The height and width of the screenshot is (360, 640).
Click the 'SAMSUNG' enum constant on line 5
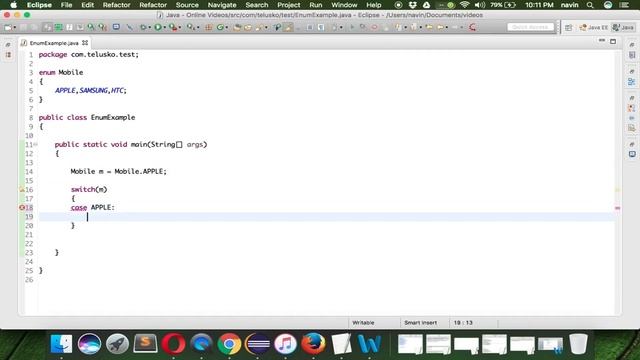tap(93, 90)
